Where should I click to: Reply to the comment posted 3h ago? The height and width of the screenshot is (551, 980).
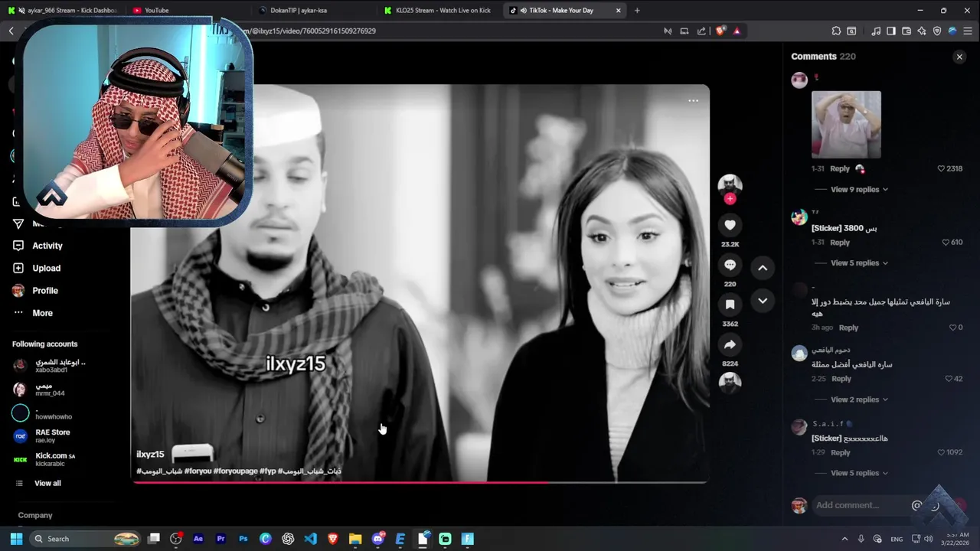[x=848, y=328]
